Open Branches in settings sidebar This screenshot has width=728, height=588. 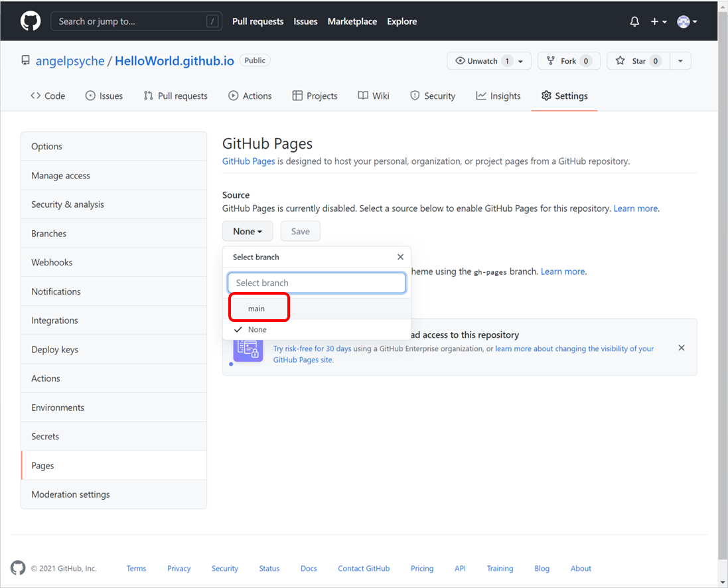tap(113, 234)
